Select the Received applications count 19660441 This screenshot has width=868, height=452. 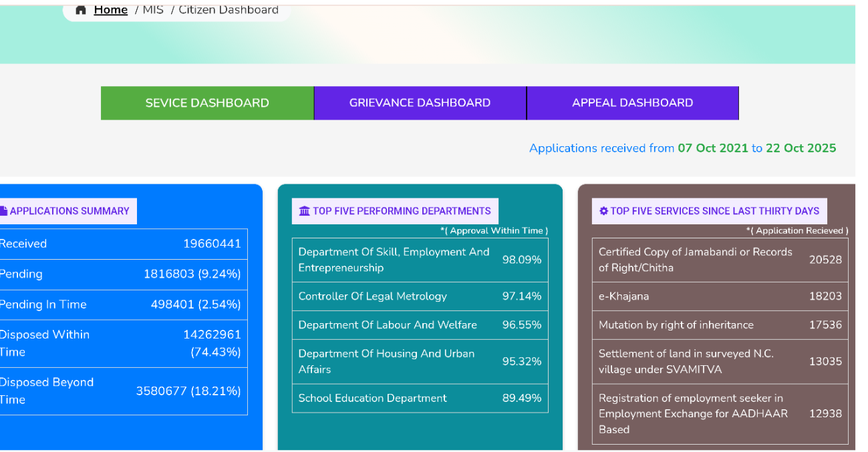(212, 244)
